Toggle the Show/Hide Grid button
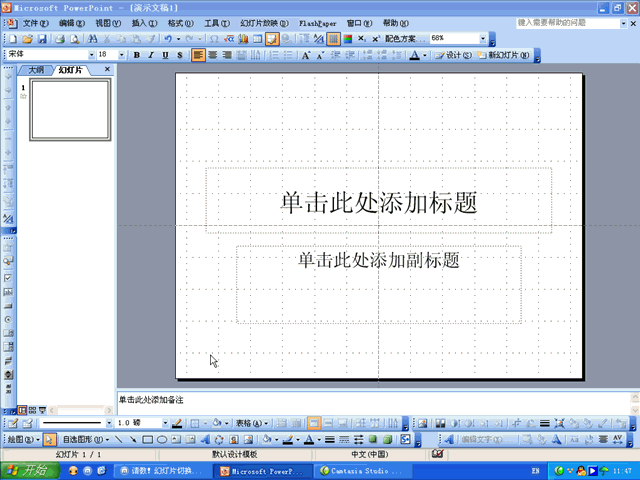This screenshot has height=480, width=640. tap(333, 39)
